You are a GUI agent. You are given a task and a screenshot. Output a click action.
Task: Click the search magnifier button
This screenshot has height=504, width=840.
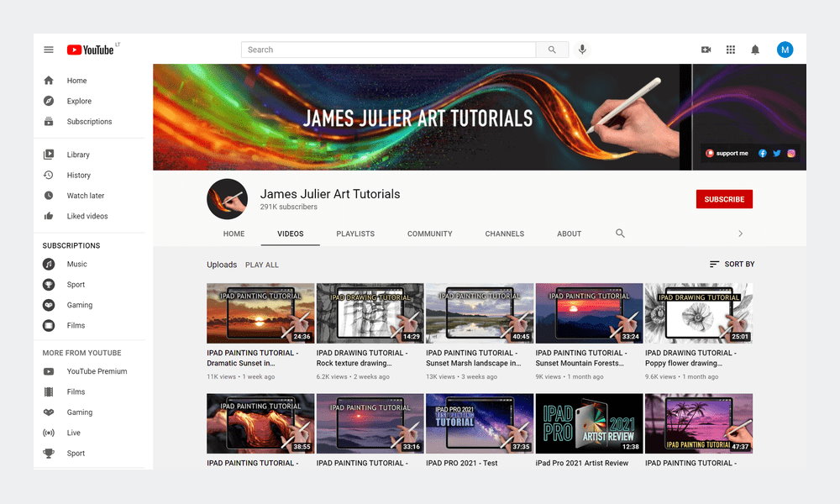coord(552,50)
